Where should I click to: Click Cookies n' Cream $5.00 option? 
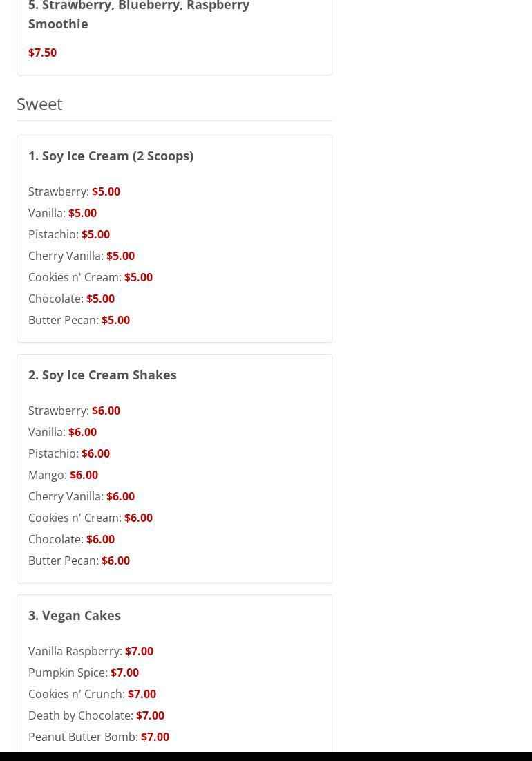point(90,277)
